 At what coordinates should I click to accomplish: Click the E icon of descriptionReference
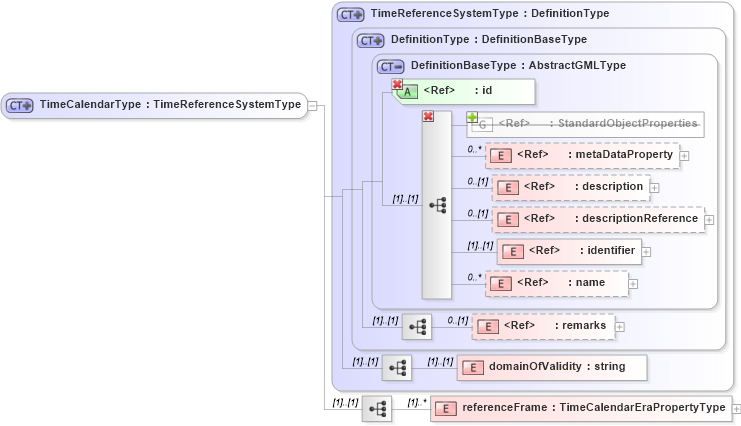(508, 220)
